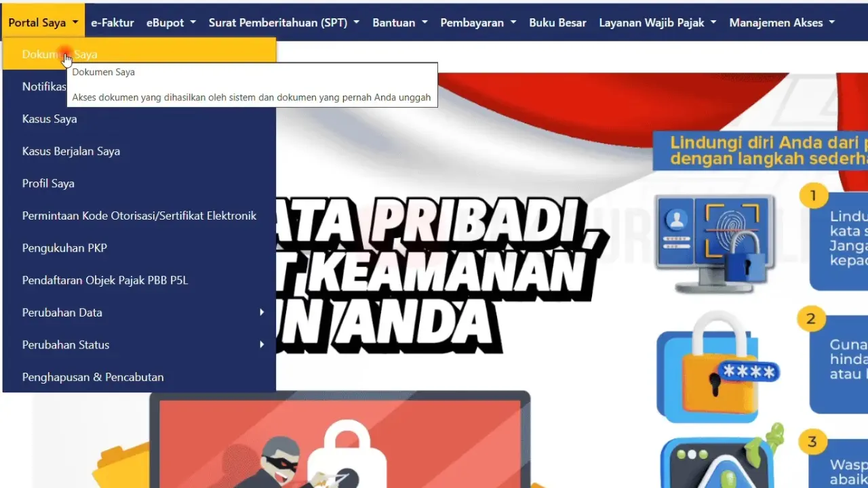The image size is (868, 488).
Task: Open the e-Faktur dropdown menu
Action: point(112,22)
